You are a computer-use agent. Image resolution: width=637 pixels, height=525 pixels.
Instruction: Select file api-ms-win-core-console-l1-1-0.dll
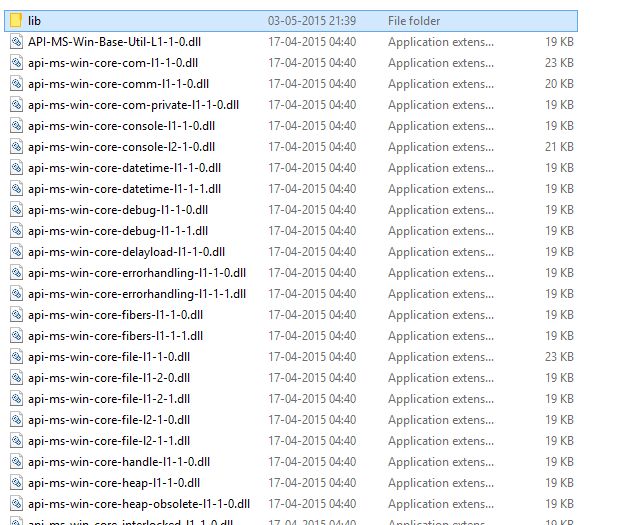(121, 126)
